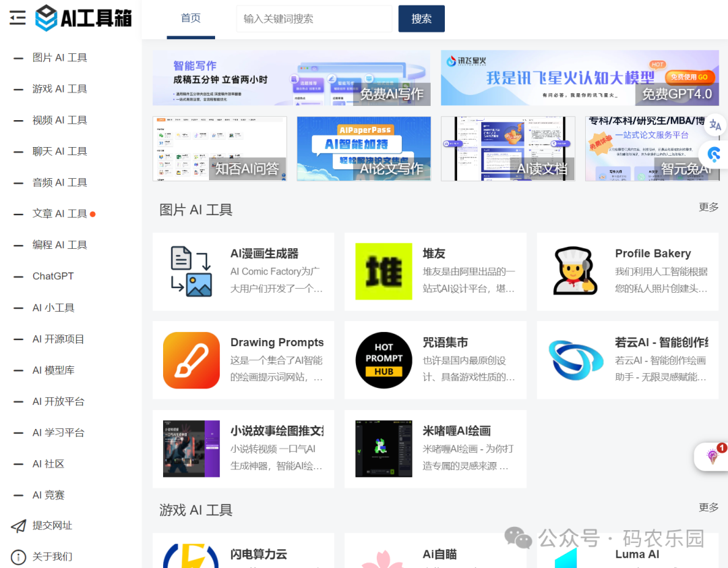Click the Profile Bakery chef icon
Viewport: 728px width, 568px height.
point(576,271)
